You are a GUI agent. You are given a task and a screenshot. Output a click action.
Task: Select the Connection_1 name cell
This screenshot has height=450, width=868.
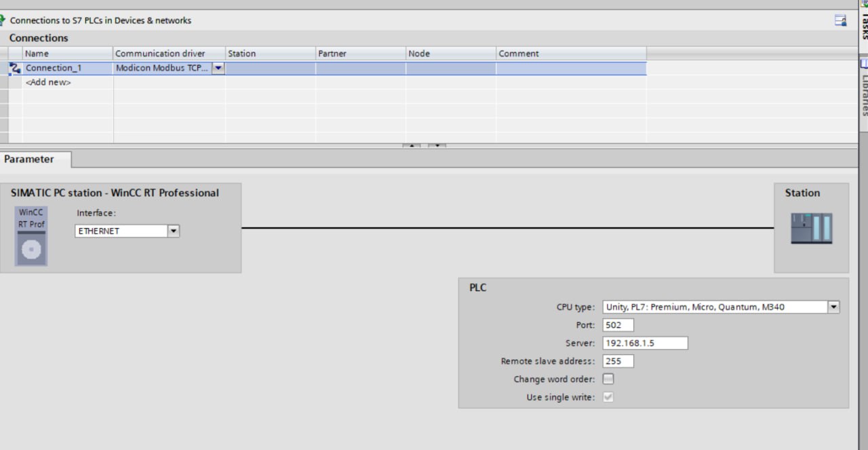click(x=68, y=68)
